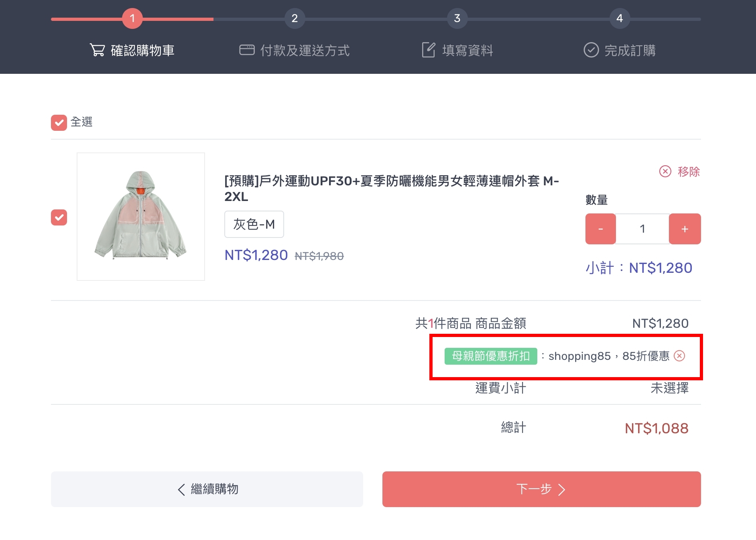Click step 4 circle in progress bar
The width and height of the screenshot is (756, 540).
(620, 18)
